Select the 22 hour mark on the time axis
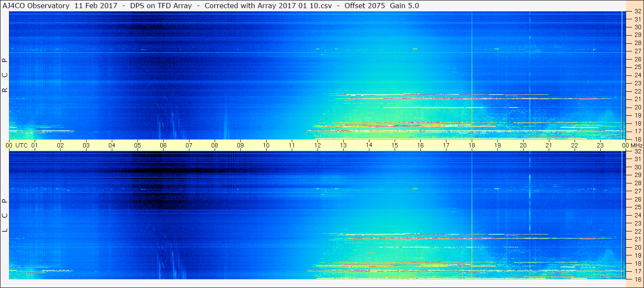The width and height of the screenshot is (644, 288). 575,146
